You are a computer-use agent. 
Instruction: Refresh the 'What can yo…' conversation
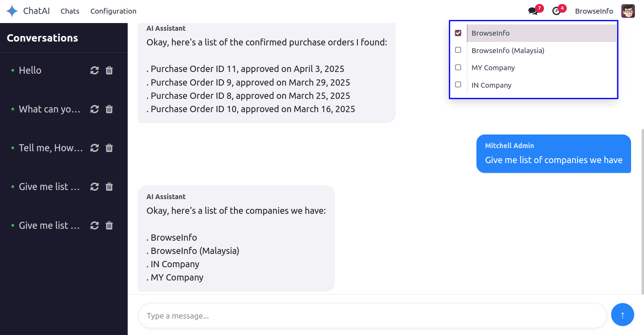[x=94, y=109]
